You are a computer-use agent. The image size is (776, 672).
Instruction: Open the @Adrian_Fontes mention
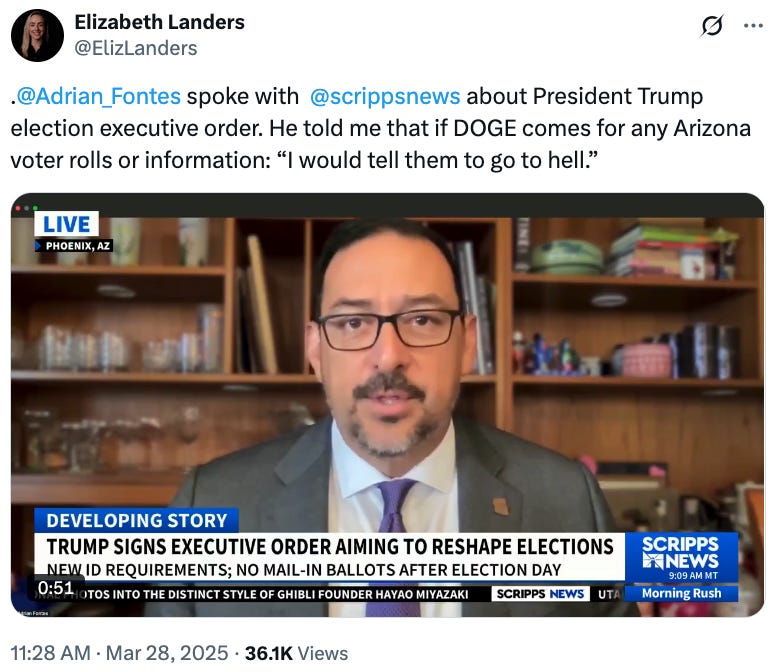click(98, 96)
